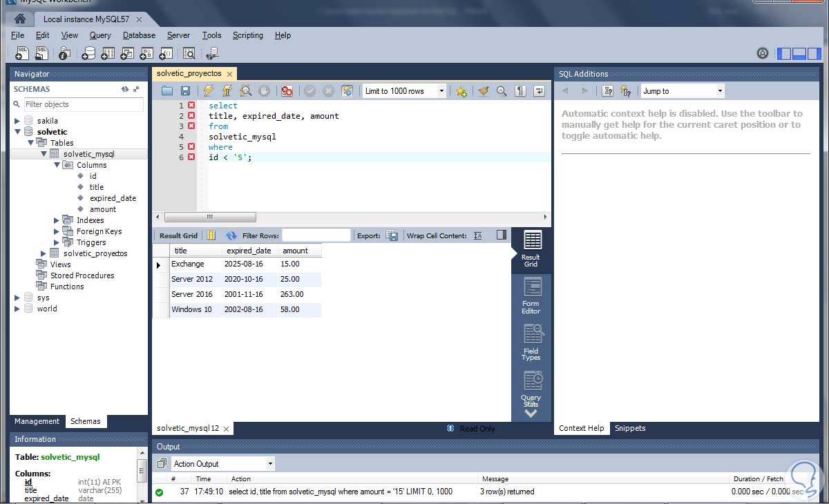The height and width of the screenshot is (504, 829).
Task: Click the Filter Rows input field
Action: tap(316, 235)
